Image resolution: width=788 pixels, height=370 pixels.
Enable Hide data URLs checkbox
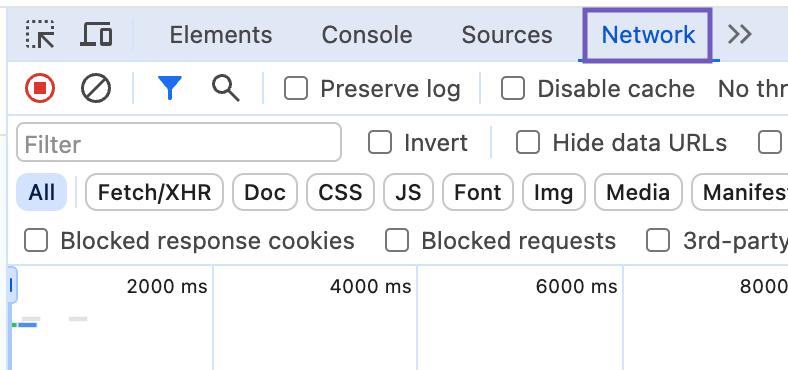pyautogui.click(x=528, y=143)
